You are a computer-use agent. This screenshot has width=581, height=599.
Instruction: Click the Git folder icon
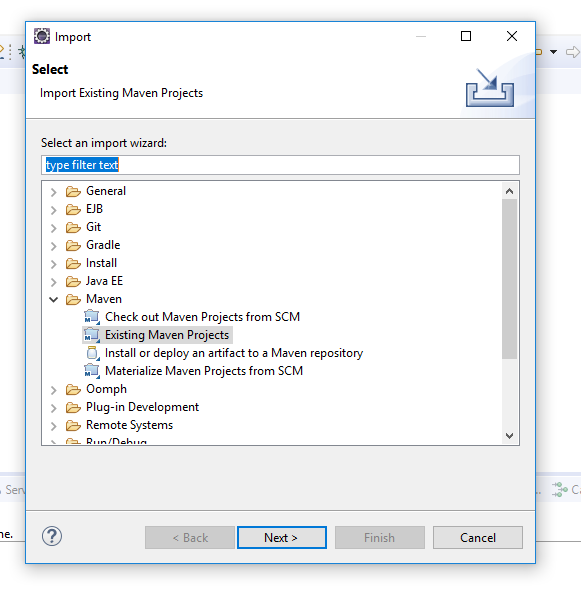(73, 227)
